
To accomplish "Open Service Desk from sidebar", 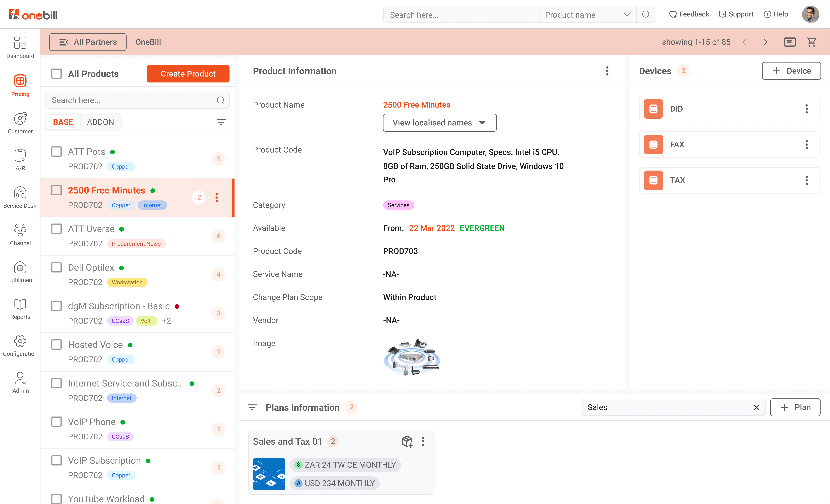I will coord(20,193).
